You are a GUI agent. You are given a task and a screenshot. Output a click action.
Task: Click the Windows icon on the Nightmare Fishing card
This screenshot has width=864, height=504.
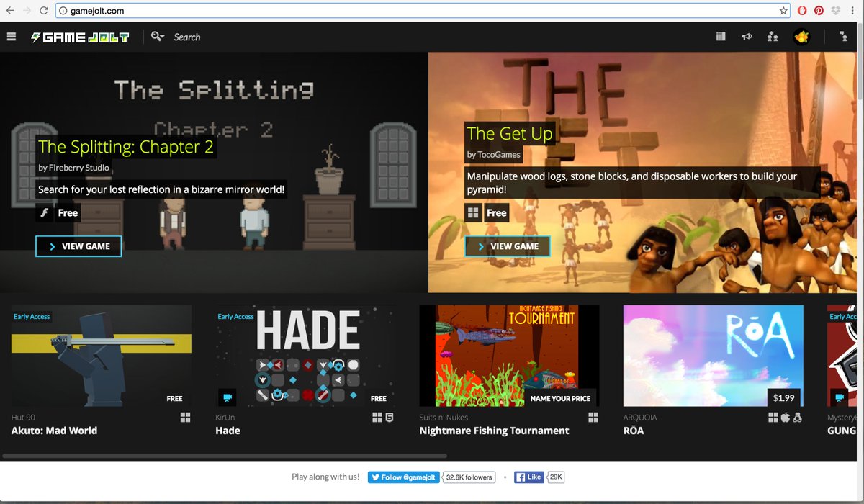coord(593,418)
